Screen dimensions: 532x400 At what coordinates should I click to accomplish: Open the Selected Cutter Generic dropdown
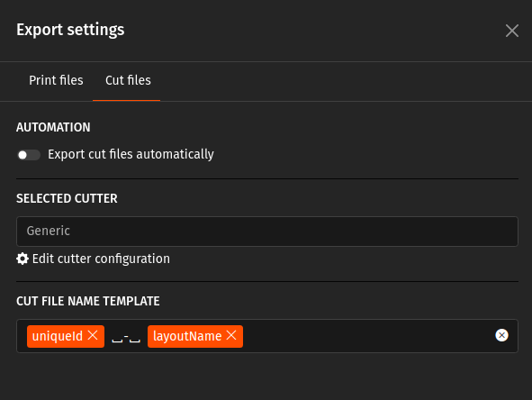267,232
